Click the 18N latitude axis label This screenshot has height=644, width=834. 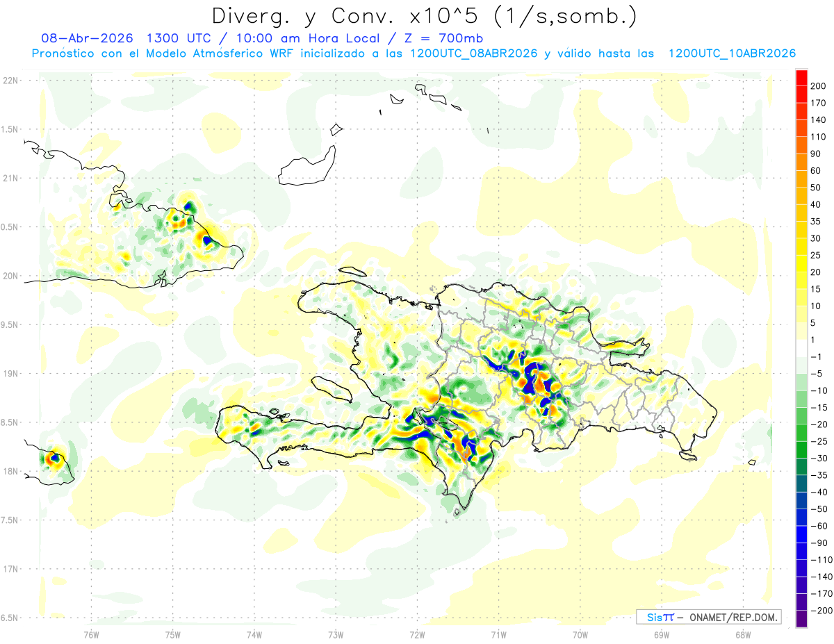click(x=10, y=471)
